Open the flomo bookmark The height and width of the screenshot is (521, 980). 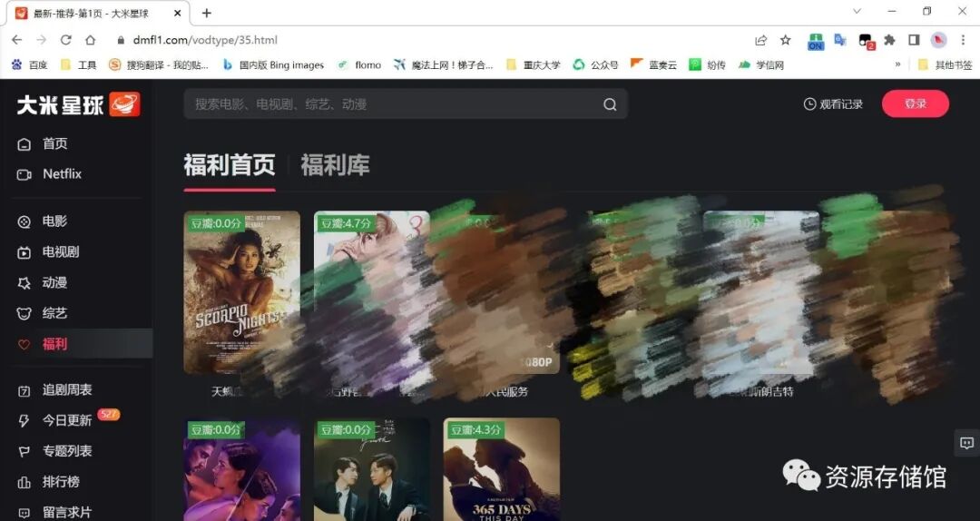pos(359,64)
